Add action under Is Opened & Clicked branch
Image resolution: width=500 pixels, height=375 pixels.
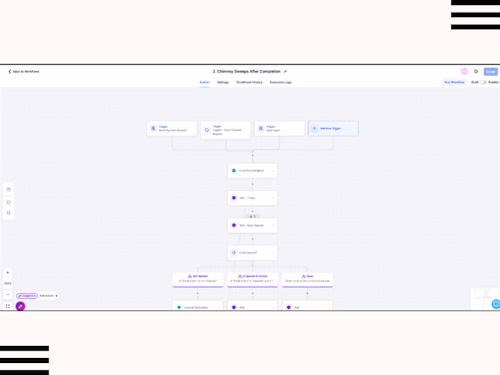pyautogui.click(x=252, y=293)
